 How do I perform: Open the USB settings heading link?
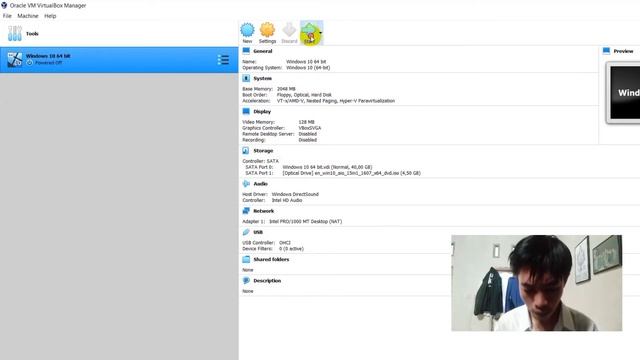pos(258,233)
